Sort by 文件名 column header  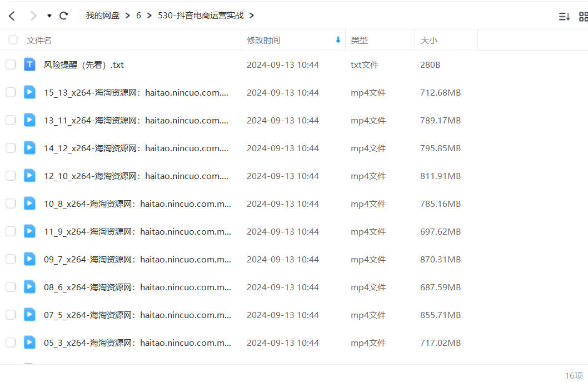39,40
